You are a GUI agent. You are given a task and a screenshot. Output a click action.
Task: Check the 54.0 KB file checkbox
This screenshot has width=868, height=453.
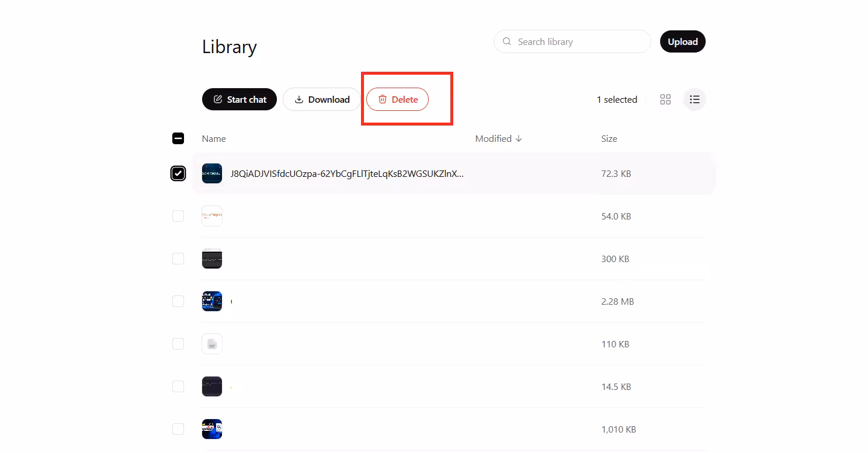click(x=178, y=216)
